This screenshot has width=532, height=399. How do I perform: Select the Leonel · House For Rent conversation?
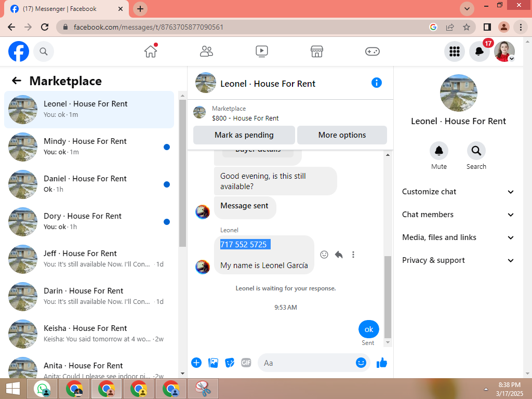pyautogui.click(x=89, y=110)
